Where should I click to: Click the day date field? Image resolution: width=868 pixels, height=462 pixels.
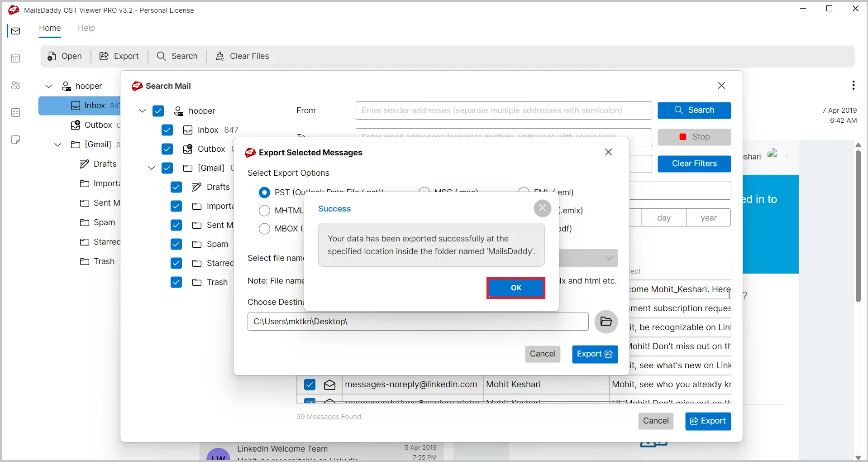(x=664, y=218)
